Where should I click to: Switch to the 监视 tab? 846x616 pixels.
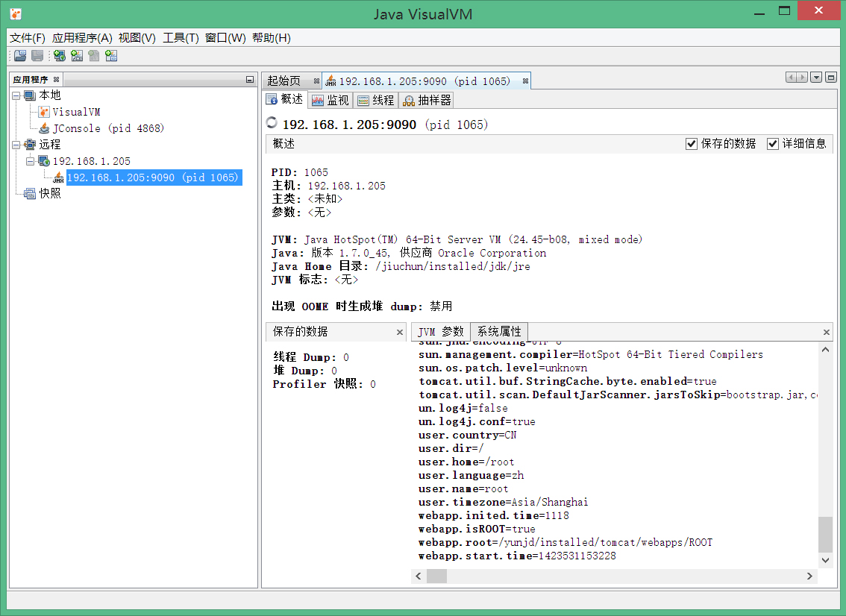tap(330, 100)
